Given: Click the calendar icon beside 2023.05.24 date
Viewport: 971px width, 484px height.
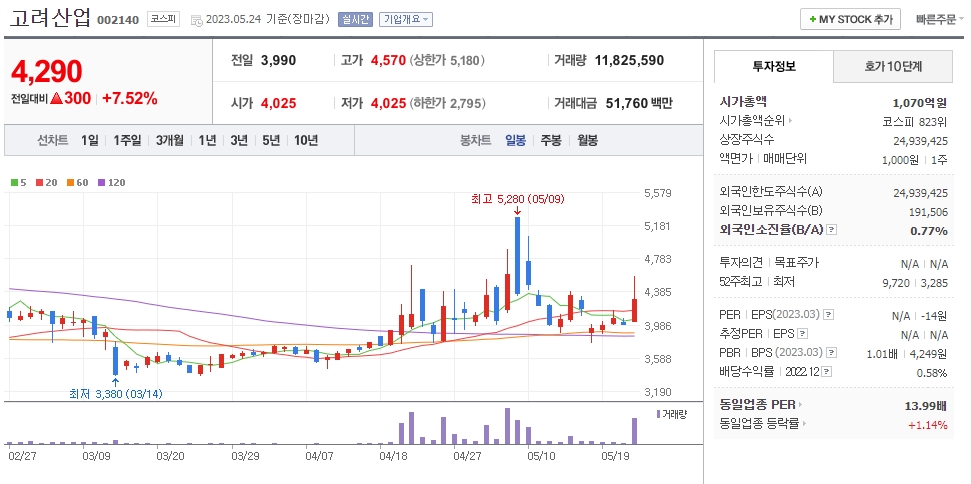Looking at the screenshot, I should click(x=196, y=20).
